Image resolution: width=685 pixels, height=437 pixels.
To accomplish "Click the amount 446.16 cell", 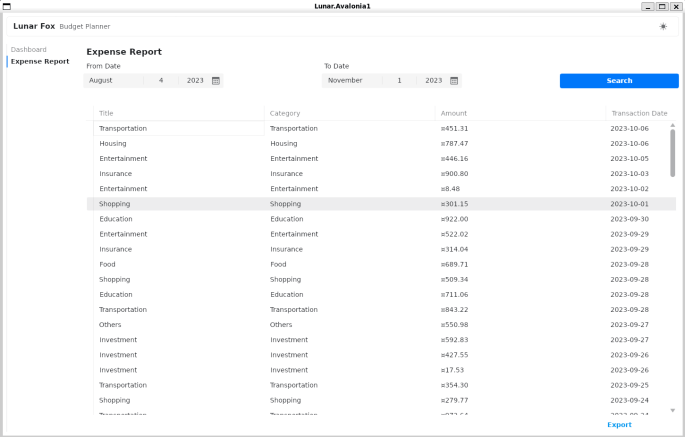I will 520,159.
